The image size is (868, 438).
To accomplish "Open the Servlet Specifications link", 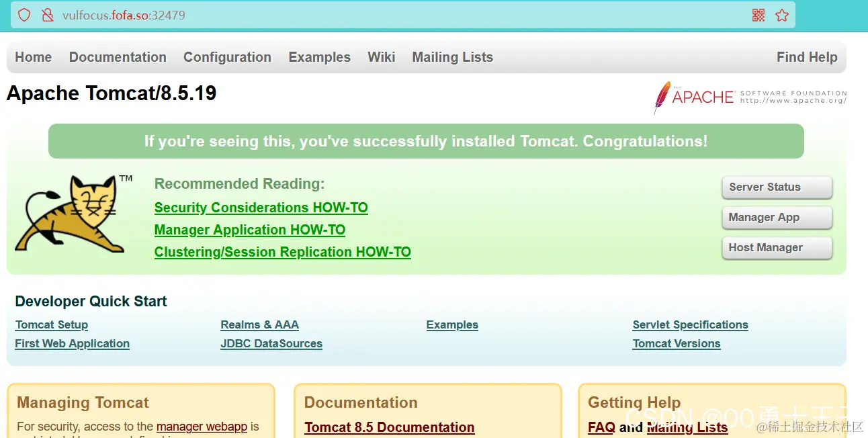I will tap(690, 325).
